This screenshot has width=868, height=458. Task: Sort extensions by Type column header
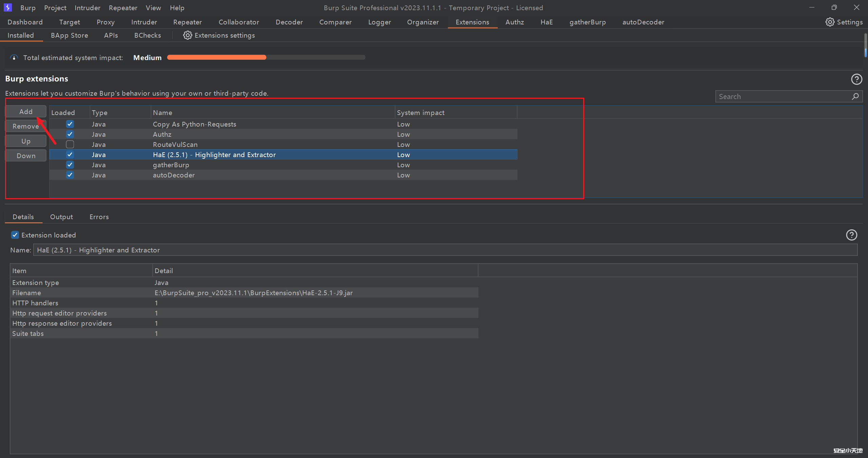[x=99, y=113]
